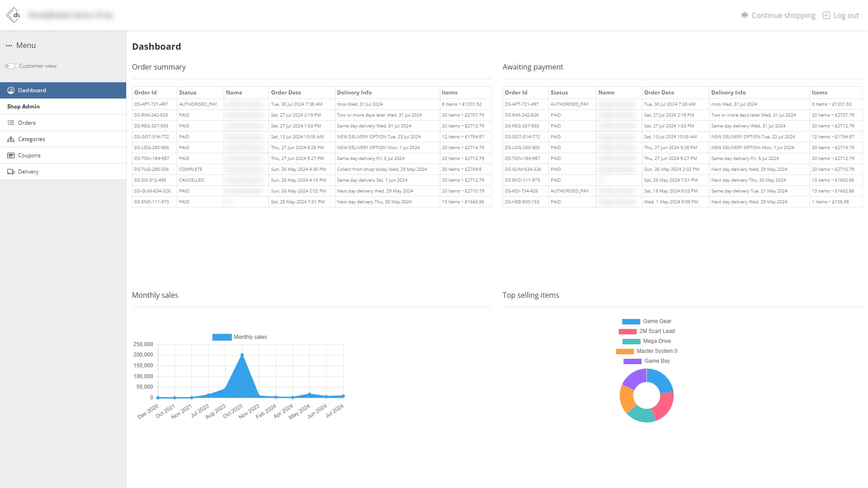The image size is (868, 488).
Task: Click the ds shop logo icon
Action: 14,15
